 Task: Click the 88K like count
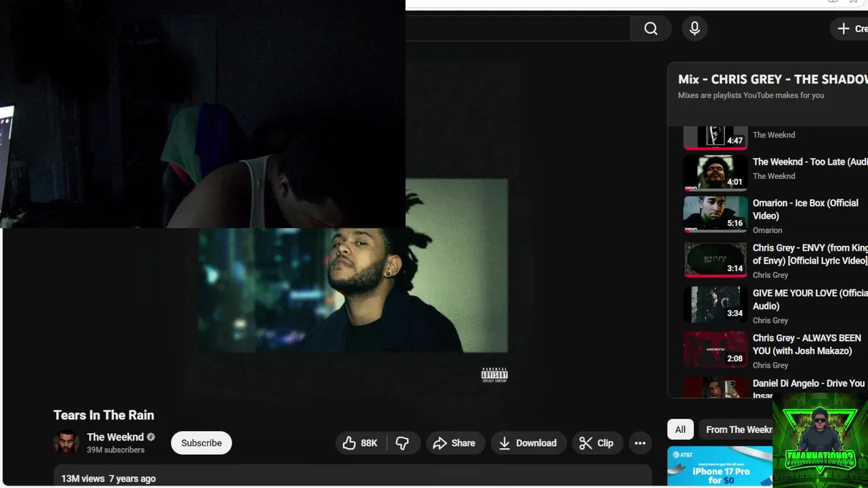[369, 443]
